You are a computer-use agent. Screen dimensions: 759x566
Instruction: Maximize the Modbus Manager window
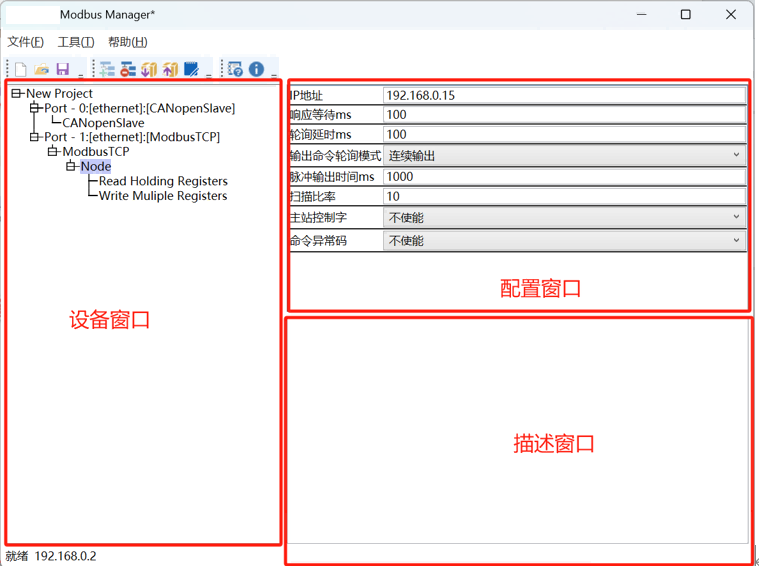[x=685, y=15]
